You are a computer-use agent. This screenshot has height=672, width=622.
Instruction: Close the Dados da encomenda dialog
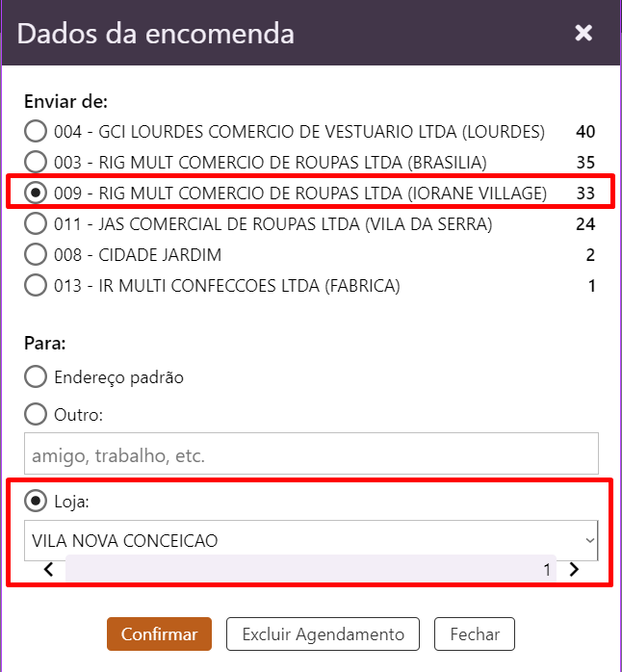click(583, 33)
